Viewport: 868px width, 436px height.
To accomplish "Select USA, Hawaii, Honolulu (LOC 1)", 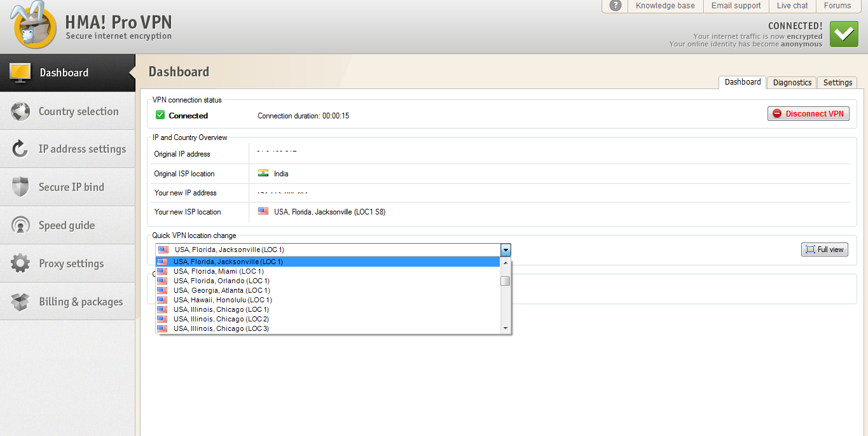I will (328, 300).
